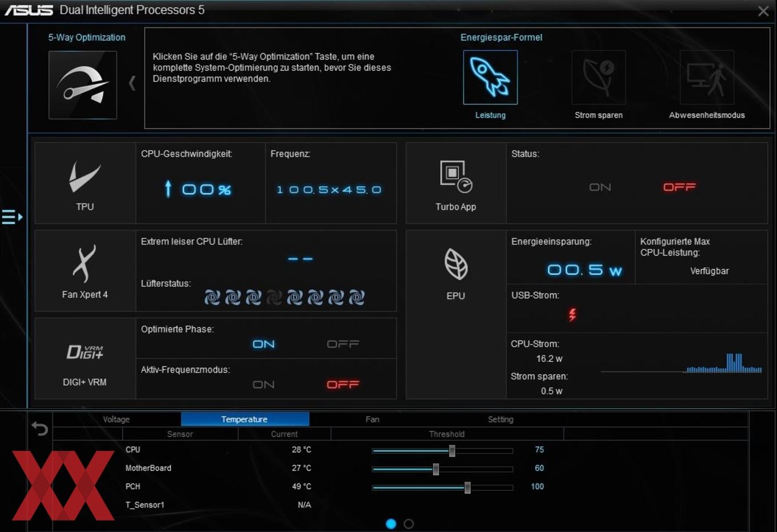This screenshot has width=777, height=532.
Task: Select the PCH sensor row label
Action: click(x=133, y=486)
